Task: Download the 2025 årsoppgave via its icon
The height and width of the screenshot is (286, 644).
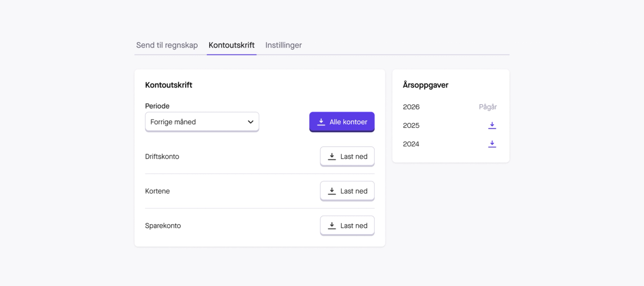Action: 492,126
